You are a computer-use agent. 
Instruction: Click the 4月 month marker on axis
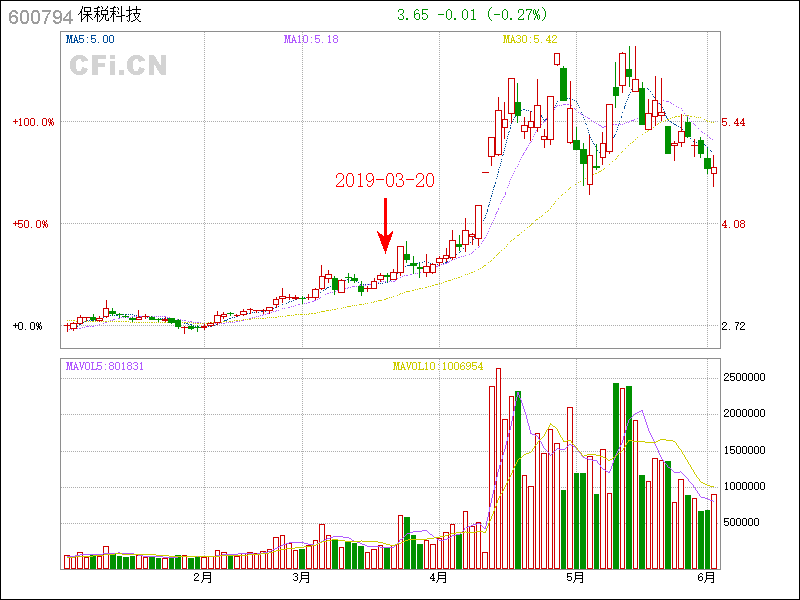click(x=437, y=577)
